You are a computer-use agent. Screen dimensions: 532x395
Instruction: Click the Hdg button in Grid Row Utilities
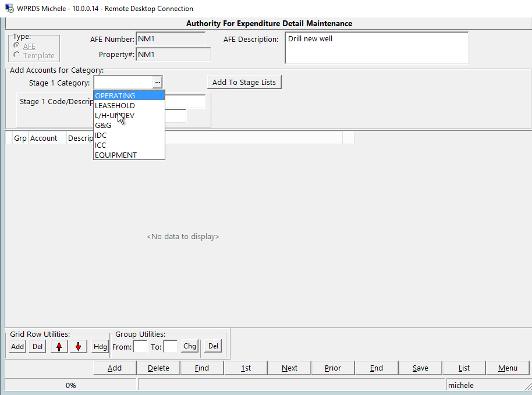click(100, 346)
